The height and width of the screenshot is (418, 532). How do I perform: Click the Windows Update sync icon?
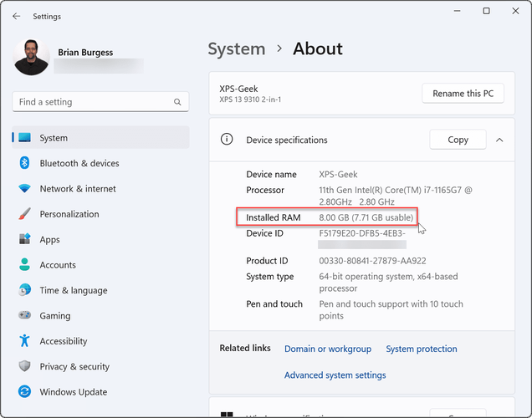24,391
